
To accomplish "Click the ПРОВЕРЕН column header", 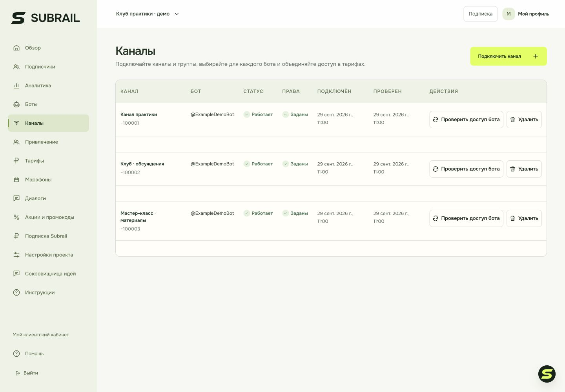I will [388, 91].
